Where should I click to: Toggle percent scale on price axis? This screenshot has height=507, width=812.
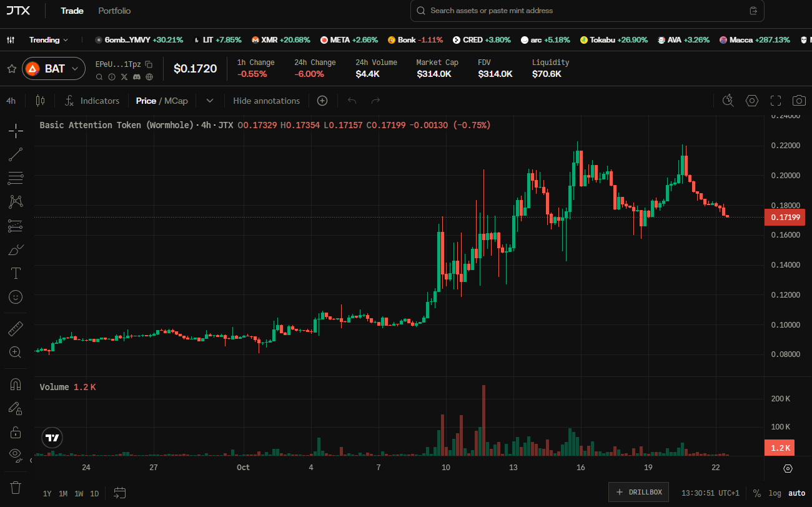click(x=756, y=493)
